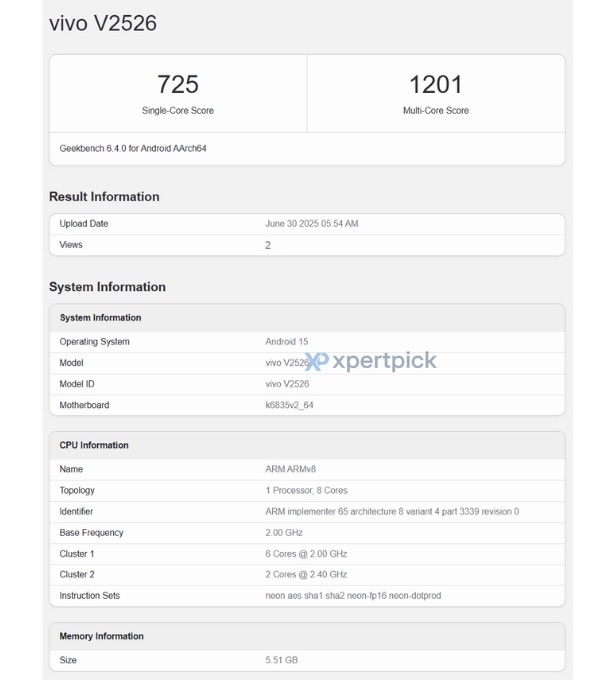Screen dimensions: 596x680
Task: Select the Android 15 operating system value
Action: [287, 342]
